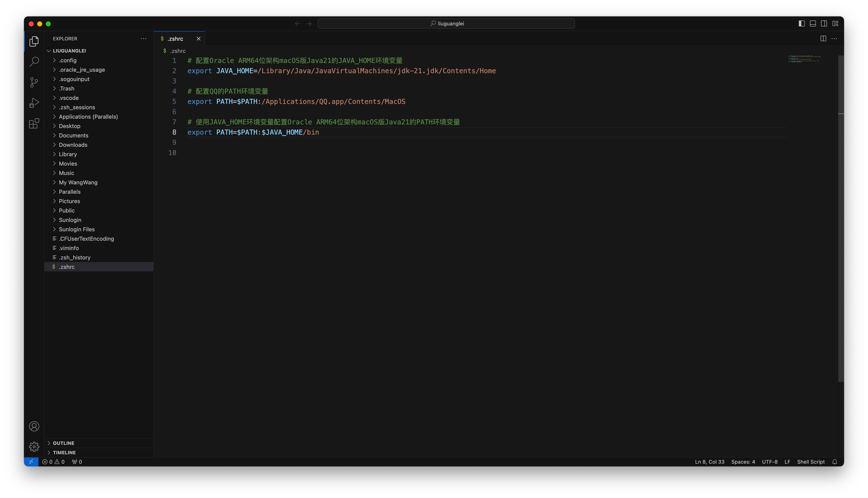Click the Extensions icon in sidebar

34,123
